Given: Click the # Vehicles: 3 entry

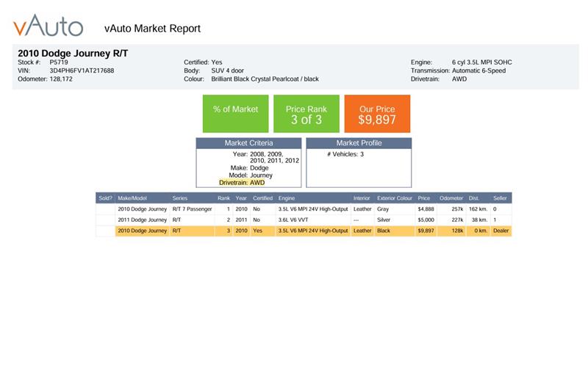Looking at the screenshot, I should point(345,154).
